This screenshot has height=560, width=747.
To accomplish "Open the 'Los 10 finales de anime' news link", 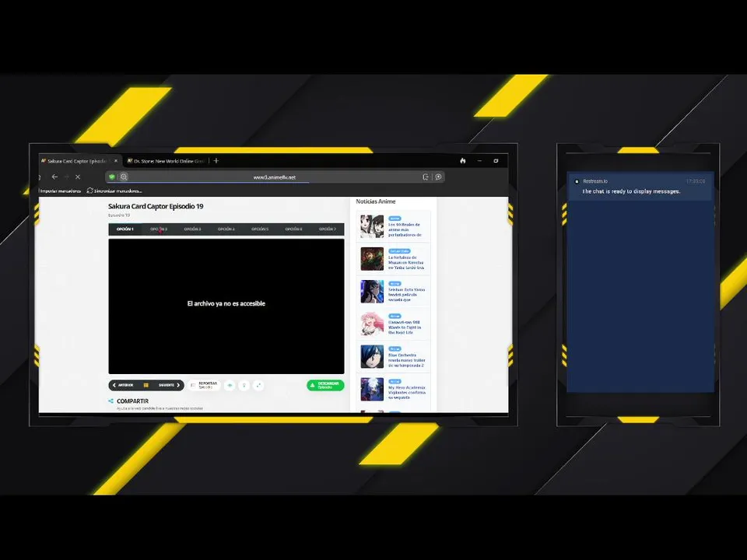I will coord(405,229).
